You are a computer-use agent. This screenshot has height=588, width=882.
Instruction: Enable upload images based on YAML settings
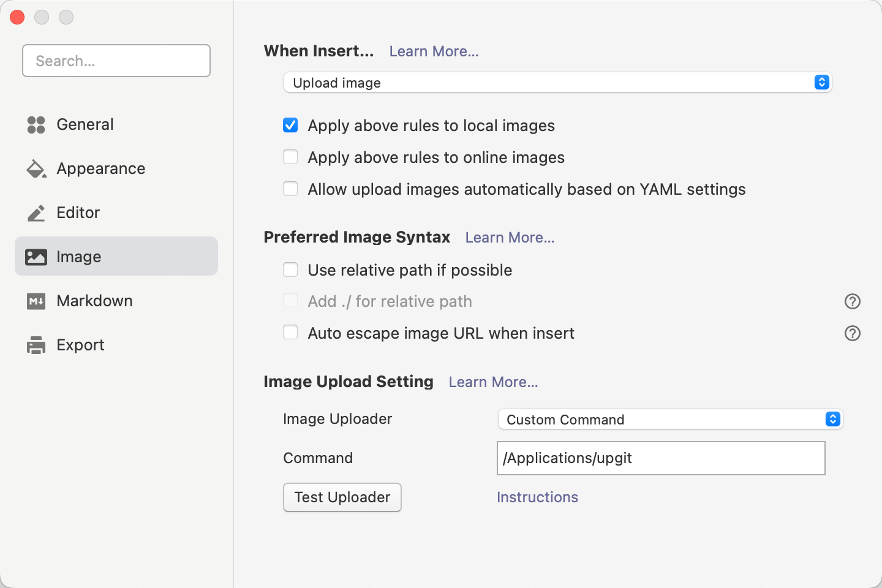pyautogui.click(x=290, y=189)
